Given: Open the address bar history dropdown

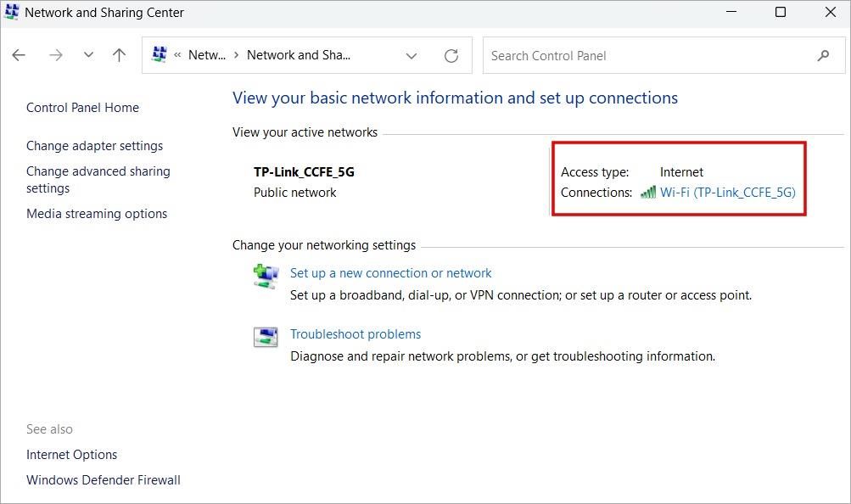Looking at the screenshot, I should pos(412,55).
